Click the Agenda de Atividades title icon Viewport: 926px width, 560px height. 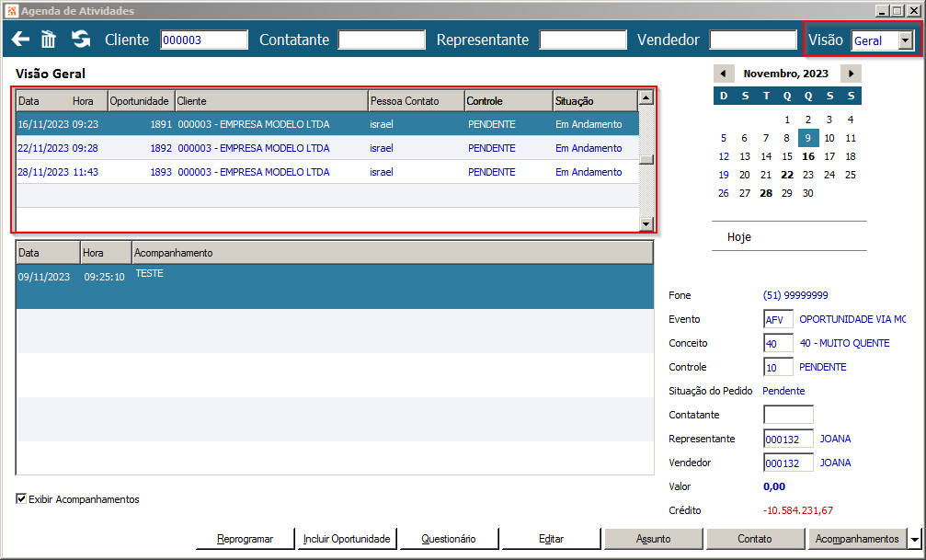click(11, 11)
